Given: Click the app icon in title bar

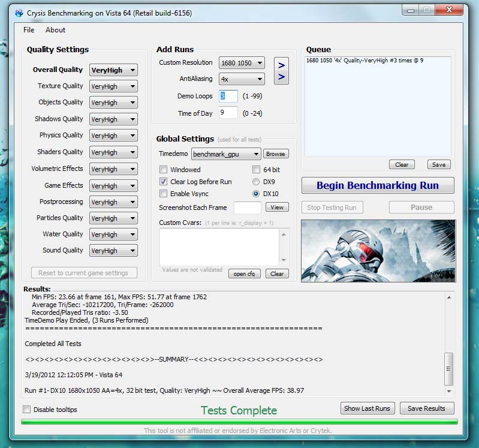Looking at the screenshot, I should [19, 11].
